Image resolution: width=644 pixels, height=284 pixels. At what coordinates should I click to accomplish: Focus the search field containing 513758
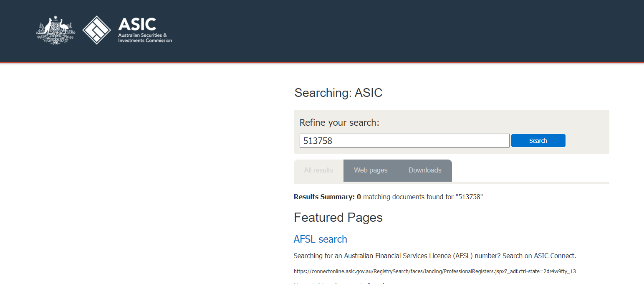(404, 141)
